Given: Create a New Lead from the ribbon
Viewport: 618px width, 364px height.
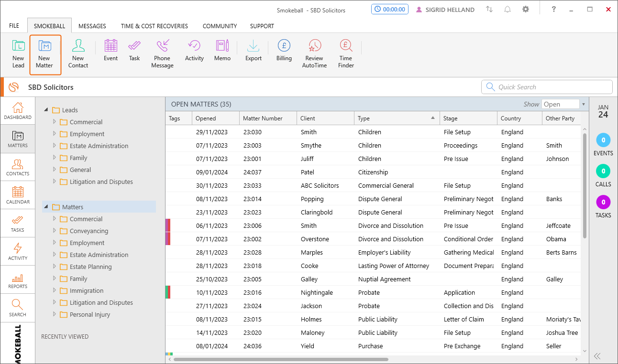Looking at the screenshot, I should 18,54.
